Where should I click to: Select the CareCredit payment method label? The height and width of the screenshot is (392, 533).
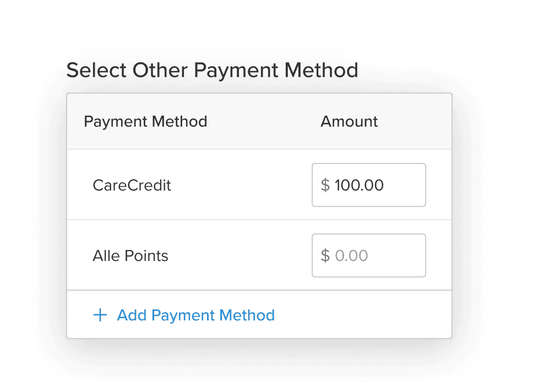pyautogui.click(x=132, y=185)
